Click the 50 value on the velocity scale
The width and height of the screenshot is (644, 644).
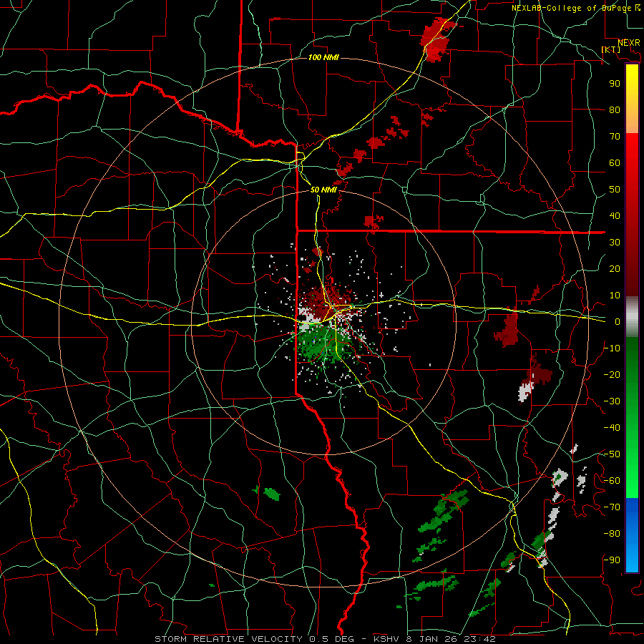tap(615, 190)
